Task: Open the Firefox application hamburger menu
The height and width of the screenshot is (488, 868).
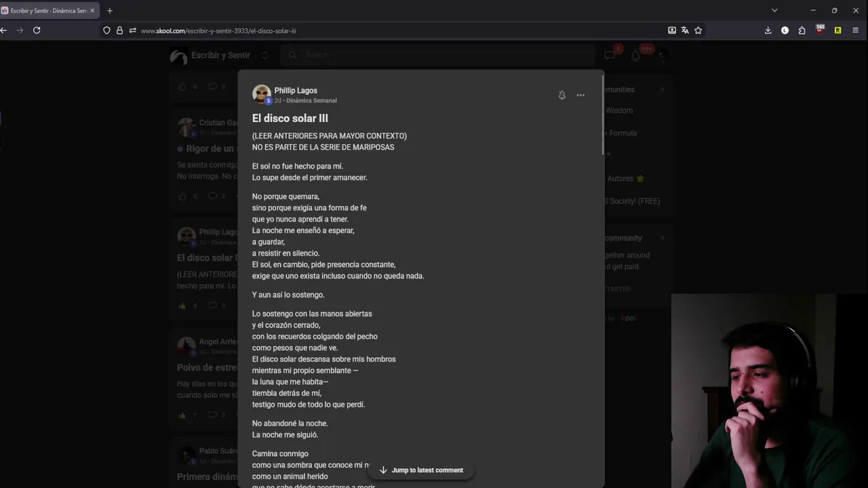Action: pos(855,30)
